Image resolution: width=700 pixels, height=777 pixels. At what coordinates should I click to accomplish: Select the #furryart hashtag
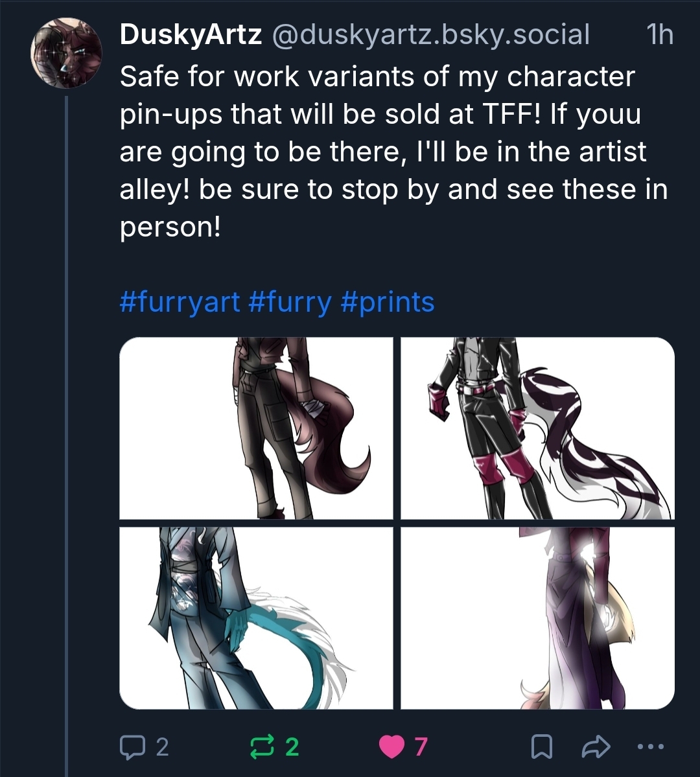click(x=180, y=302)
